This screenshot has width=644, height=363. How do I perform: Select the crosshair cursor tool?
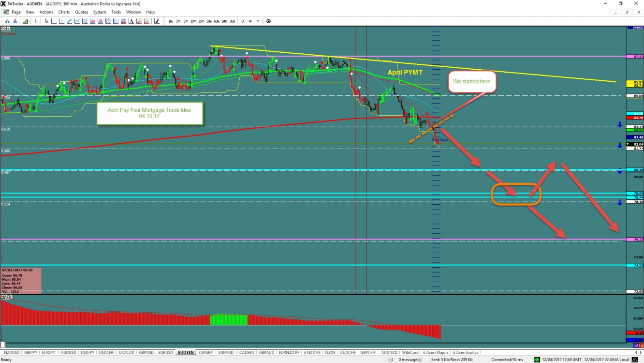click(35, 21)
